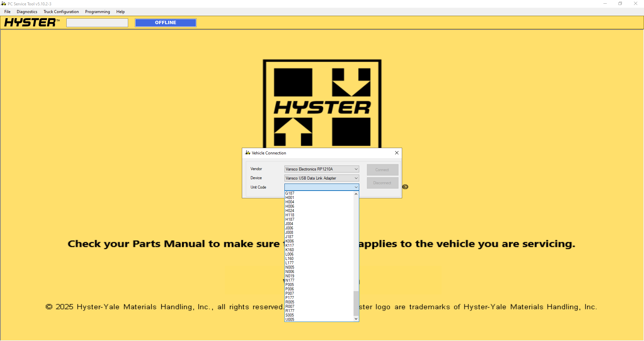644x341 pixels.
Task: Select unit code P177
Action: [x=319, y=298]
